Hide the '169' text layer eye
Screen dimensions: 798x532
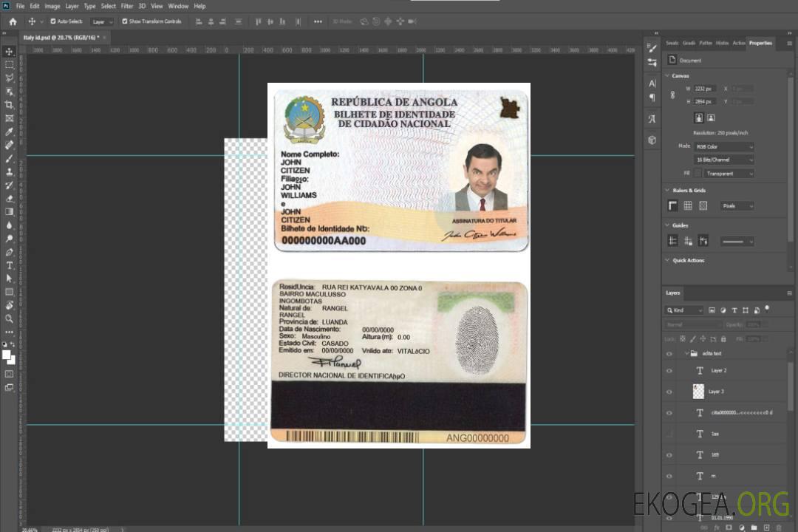(x=669, y=455)
